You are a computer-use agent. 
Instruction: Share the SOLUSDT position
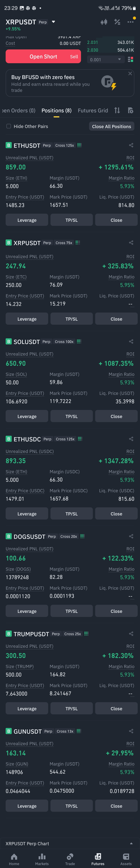point(131,341)
